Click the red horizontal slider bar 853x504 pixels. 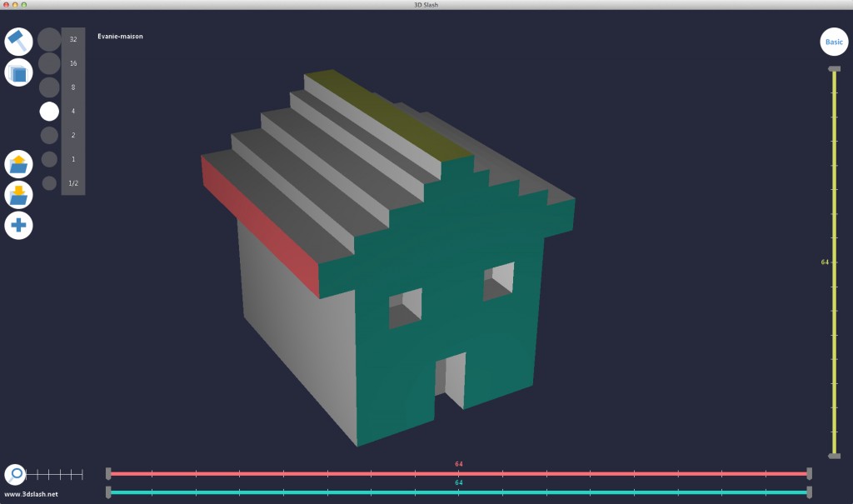[x=458, y=473]
